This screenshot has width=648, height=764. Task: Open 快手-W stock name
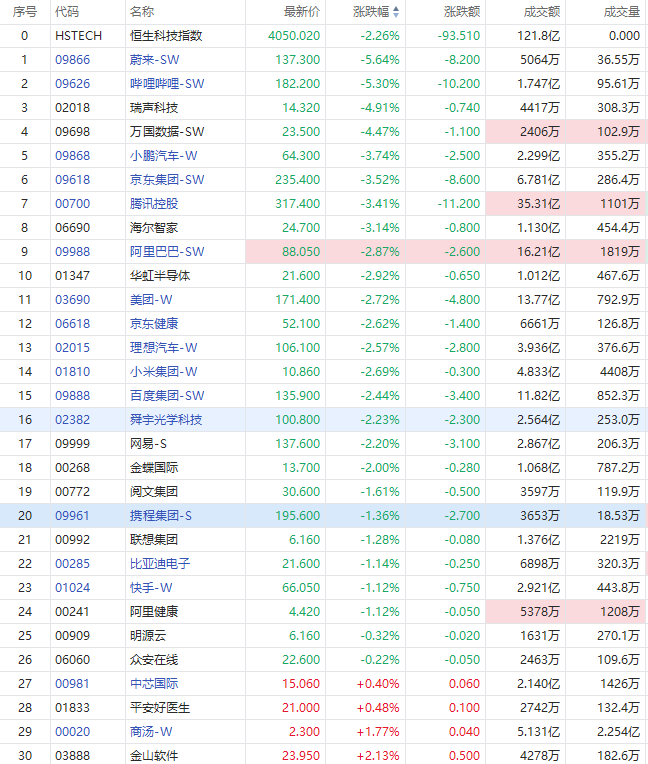click(151, 587)
